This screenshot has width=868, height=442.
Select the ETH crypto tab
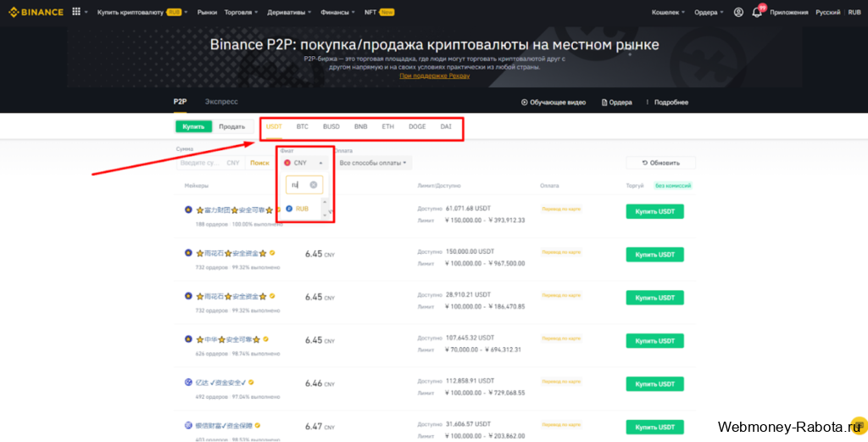tap(388, 127)
